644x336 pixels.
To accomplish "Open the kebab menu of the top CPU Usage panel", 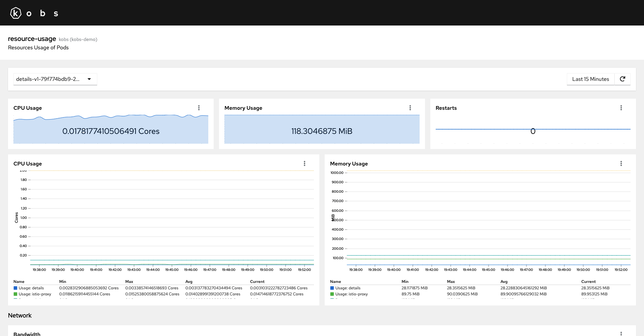I will tap(199, 108).
